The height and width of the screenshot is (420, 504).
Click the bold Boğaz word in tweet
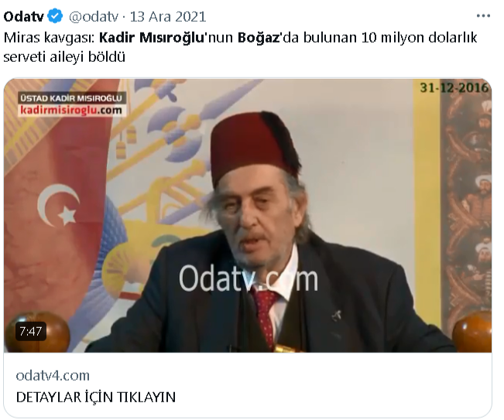(259, 38)
